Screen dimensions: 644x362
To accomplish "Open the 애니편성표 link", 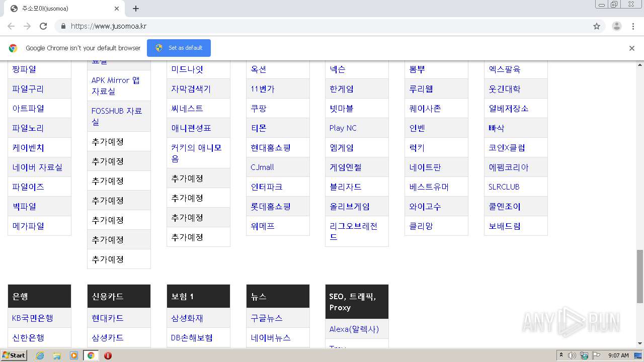I will 191,128.
